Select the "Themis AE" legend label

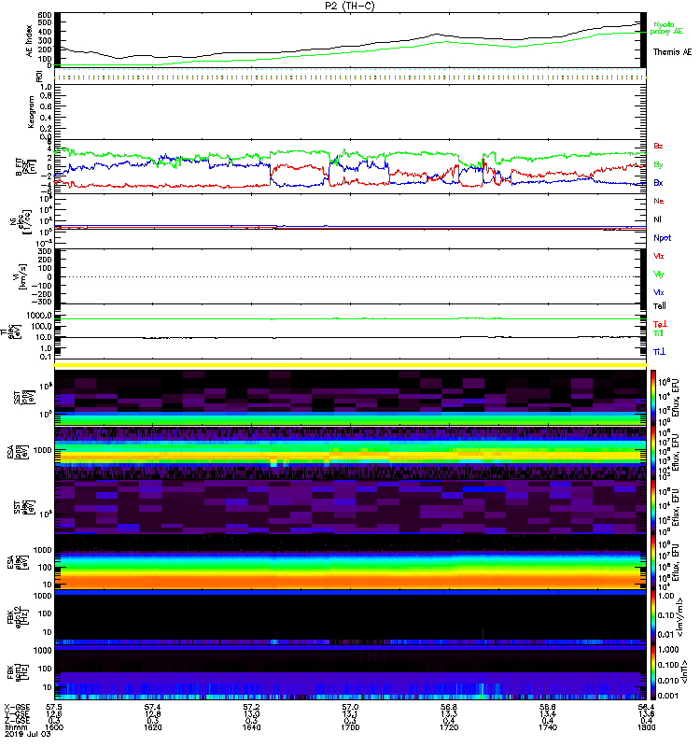[x=672, y=52]
